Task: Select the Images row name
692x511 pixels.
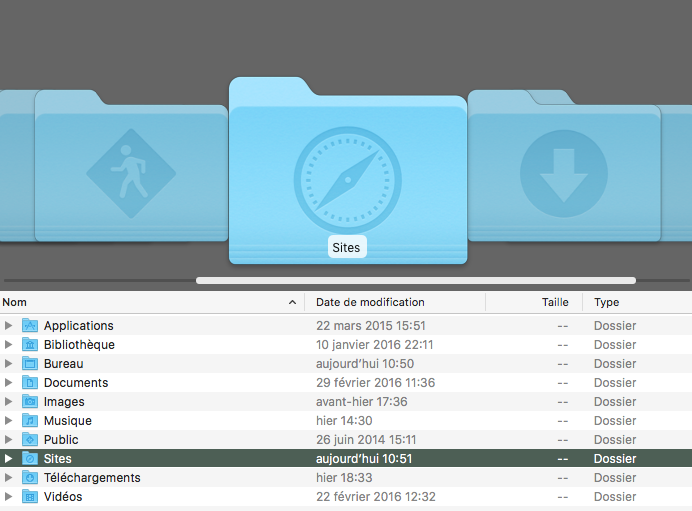Action: click(64, 402)
